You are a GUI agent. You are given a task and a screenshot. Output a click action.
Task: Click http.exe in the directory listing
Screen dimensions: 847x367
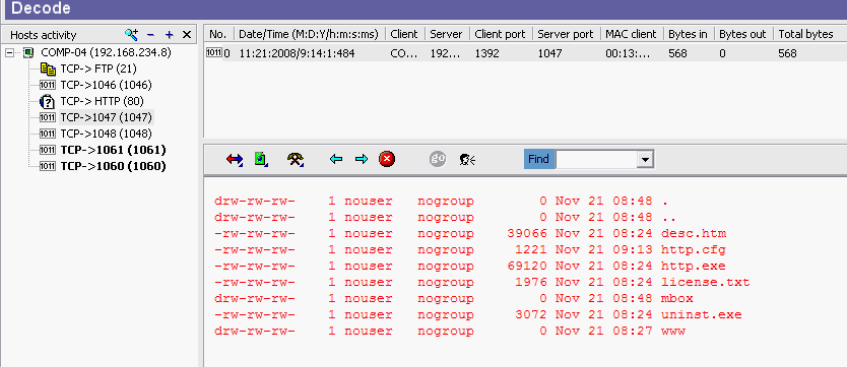coord(694,266)
